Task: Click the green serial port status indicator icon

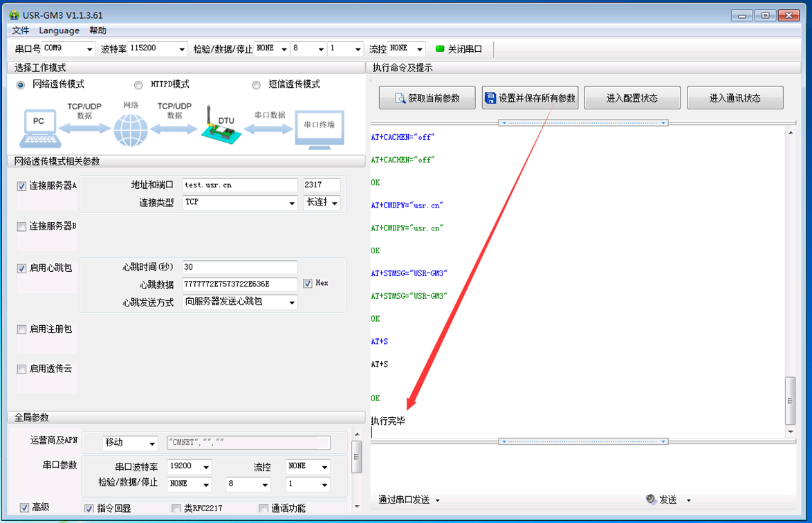Action: [439, 49]
